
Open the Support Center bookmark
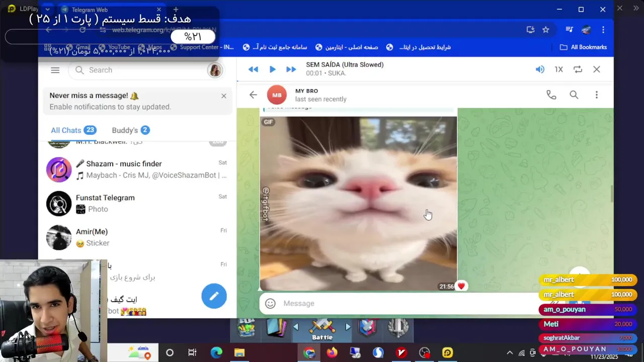click(202, 47)
